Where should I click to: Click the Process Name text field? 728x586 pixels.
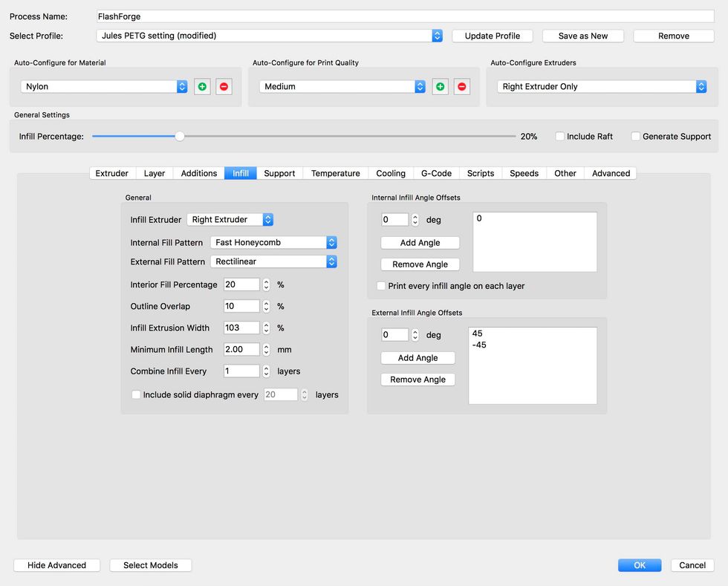click(406, 16)
